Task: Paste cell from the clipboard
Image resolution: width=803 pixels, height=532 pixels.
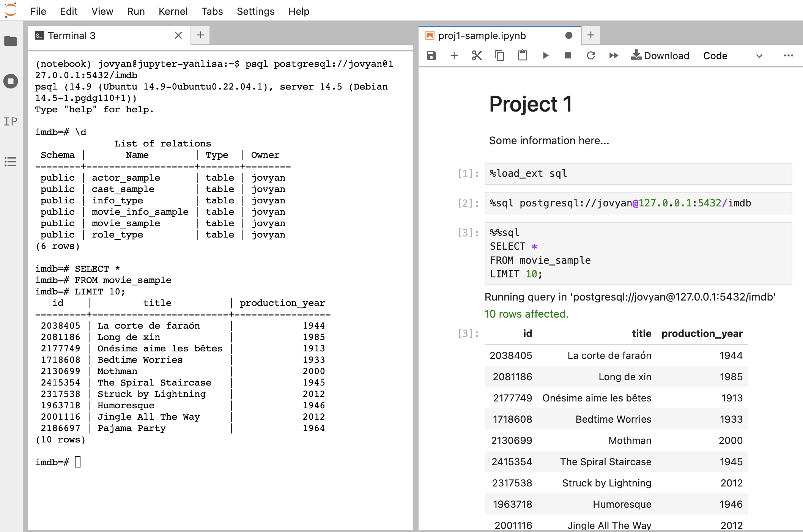Action: point(522,56)
